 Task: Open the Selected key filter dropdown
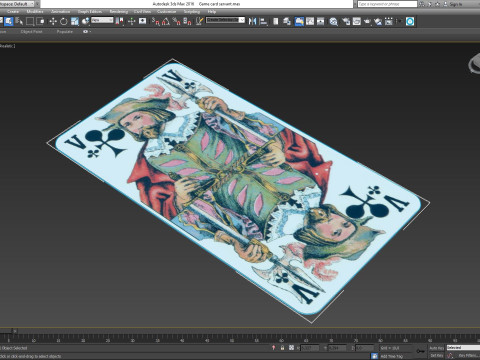463,348
